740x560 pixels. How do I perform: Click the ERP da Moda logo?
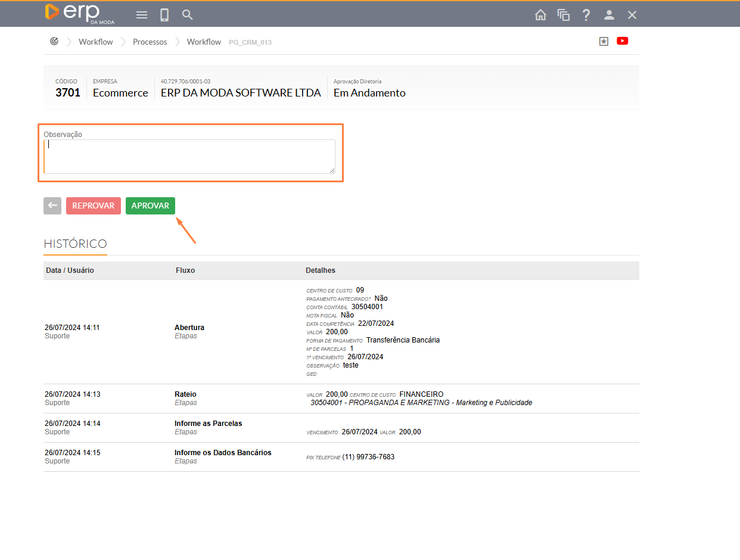[79, 13]
